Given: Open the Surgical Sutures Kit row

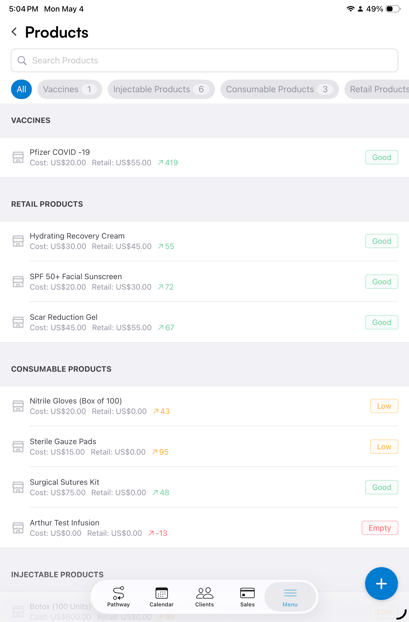Looking at the screenshot, I should point(204,487).
